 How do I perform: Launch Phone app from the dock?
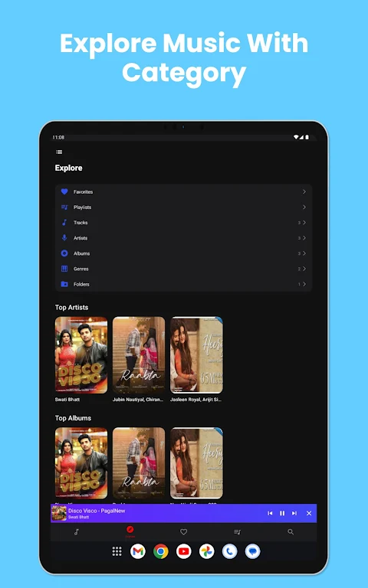(229, 551)
